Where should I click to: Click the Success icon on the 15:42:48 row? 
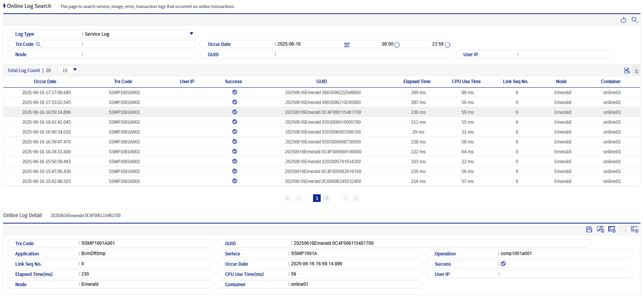pyautogui.click(x=234, y=181)
